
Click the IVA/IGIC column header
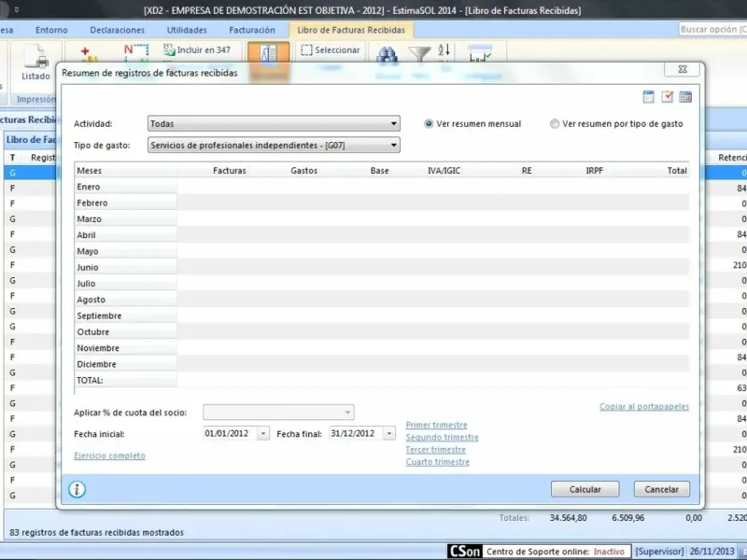click(444, 171)
